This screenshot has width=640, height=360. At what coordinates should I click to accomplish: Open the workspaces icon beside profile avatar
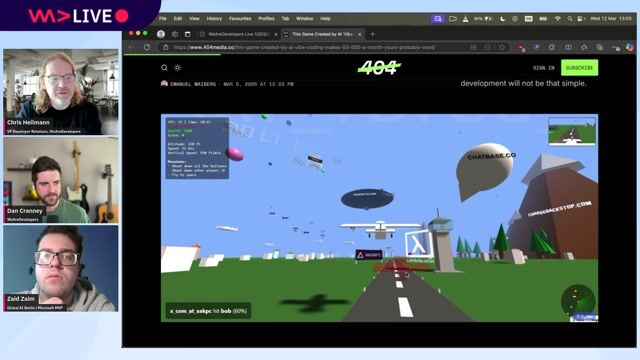click(175, 34)
